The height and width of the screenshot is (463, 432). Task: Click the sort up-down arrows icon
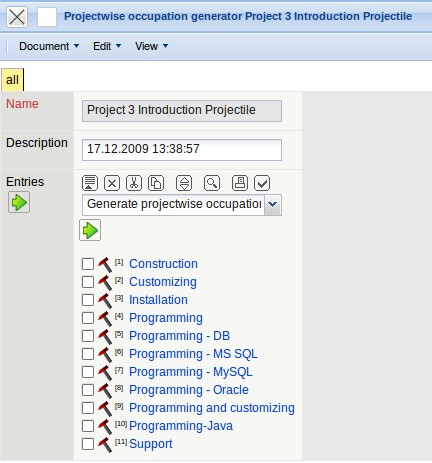pyautogui.click(x=184, y=183)
